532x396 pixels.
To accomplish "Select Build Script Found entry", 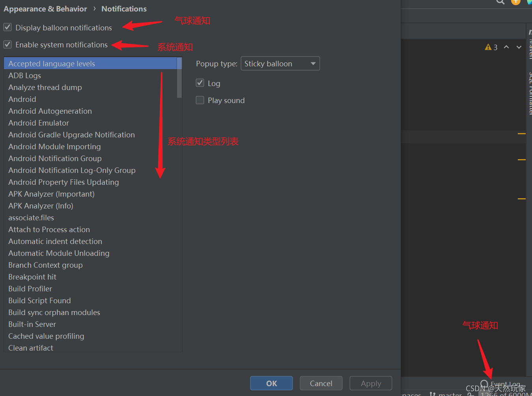I will pos(90,300).
